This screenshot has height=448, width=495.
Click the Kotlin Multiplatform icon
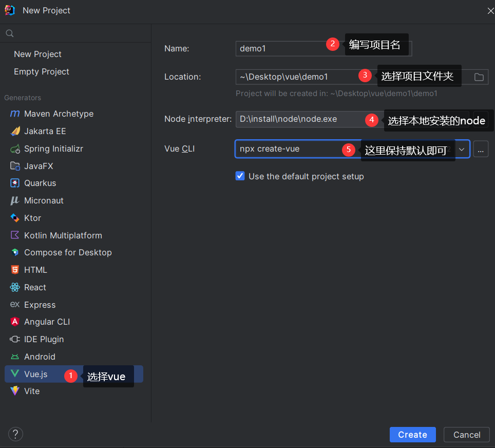click(15, 235)
